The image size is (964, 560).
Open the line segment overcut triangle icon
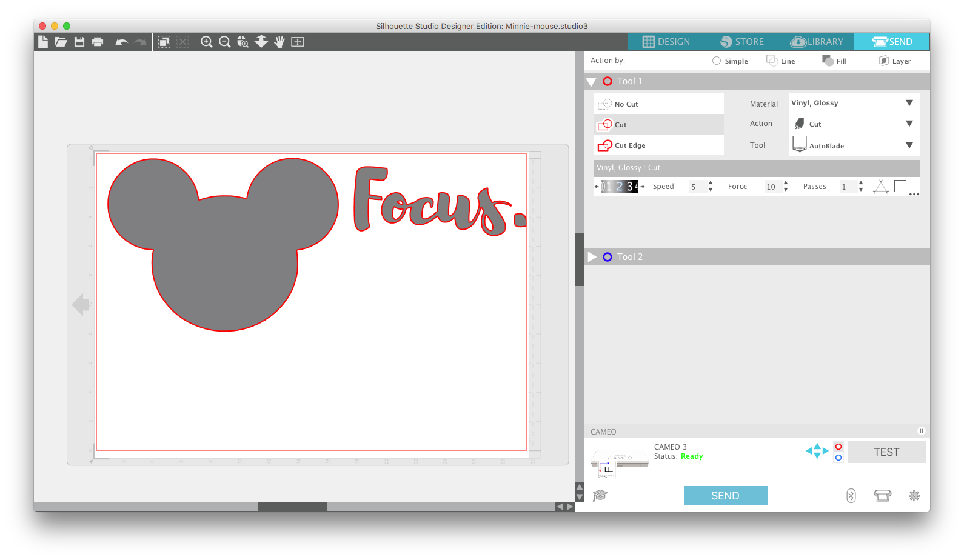coord(881,187)
